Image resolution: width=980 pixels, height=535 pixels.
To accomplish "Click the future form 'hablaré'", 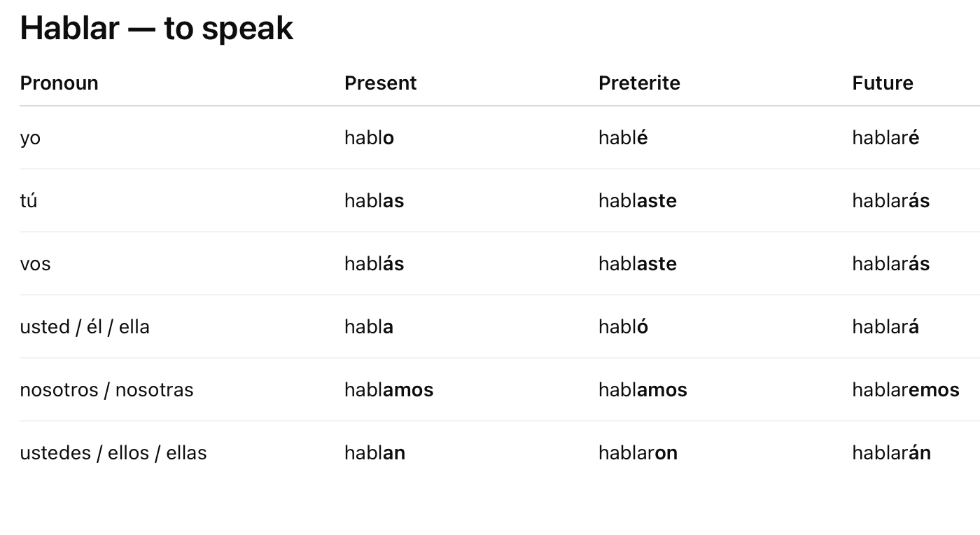I will click(x=885, y=138).
